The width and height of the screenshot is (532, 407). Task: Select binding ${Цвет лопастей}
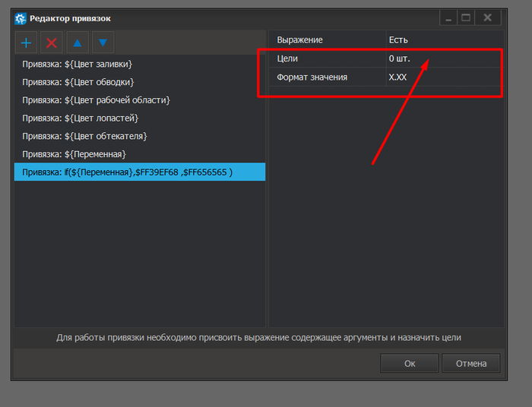[81, 118]
